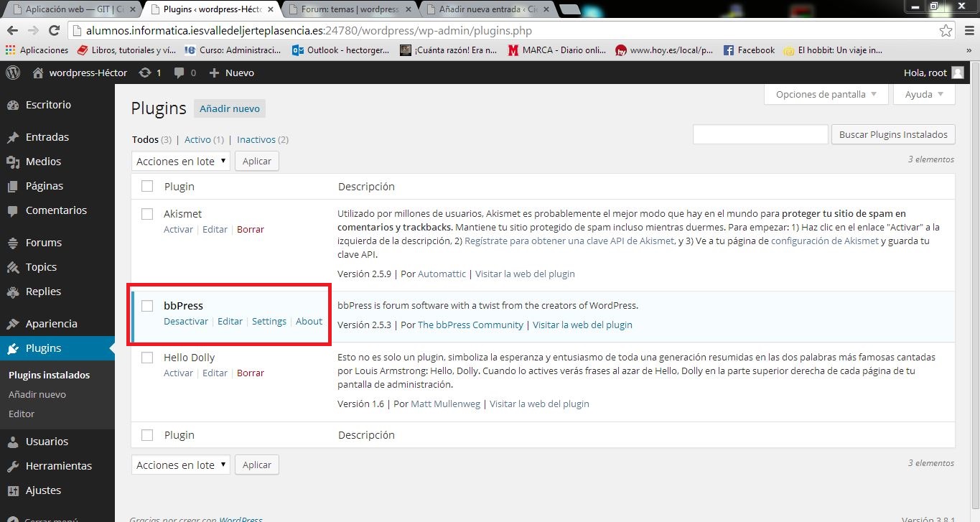This screenshot has width=980, height=522.
Task: Switch to the Forum temas browser tab
Action: tap(349, 9)
